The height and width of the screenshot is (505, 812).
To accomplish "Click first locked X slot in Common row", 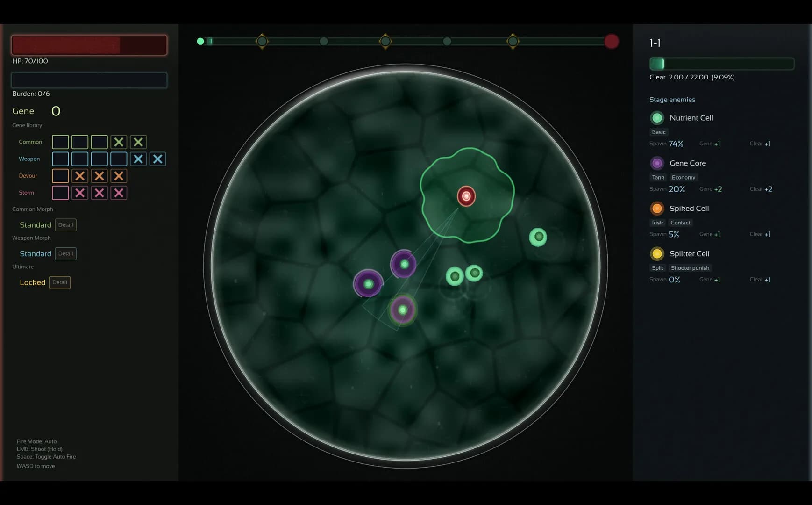I will pos(119,142).
